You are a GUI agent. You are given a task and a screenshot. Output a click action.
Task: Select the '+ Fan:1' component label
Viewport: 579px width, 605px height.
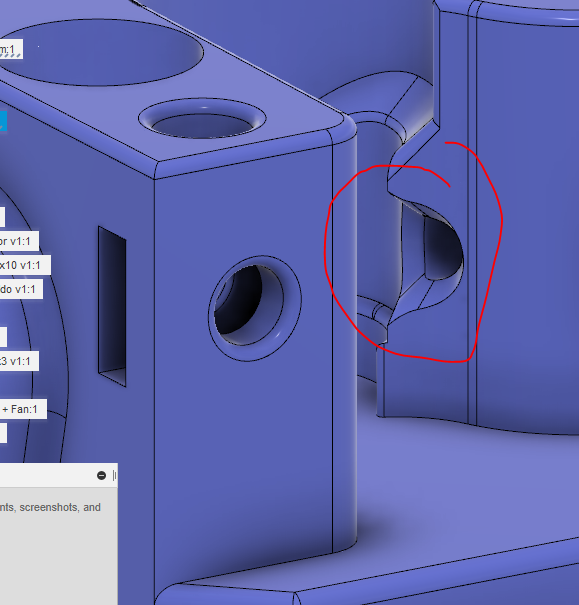pos(23,409)
